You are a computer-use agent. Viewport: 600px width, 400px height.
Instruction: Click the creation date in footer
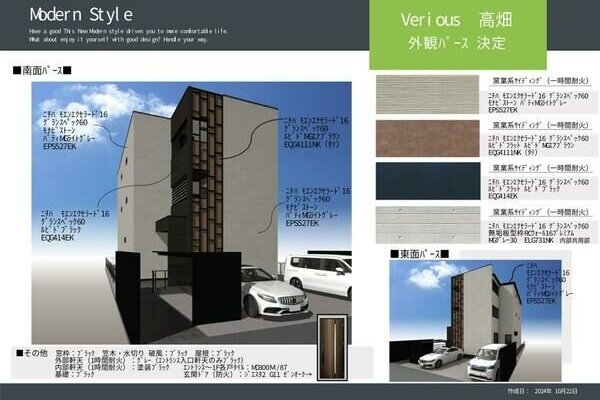coord(543,391)
